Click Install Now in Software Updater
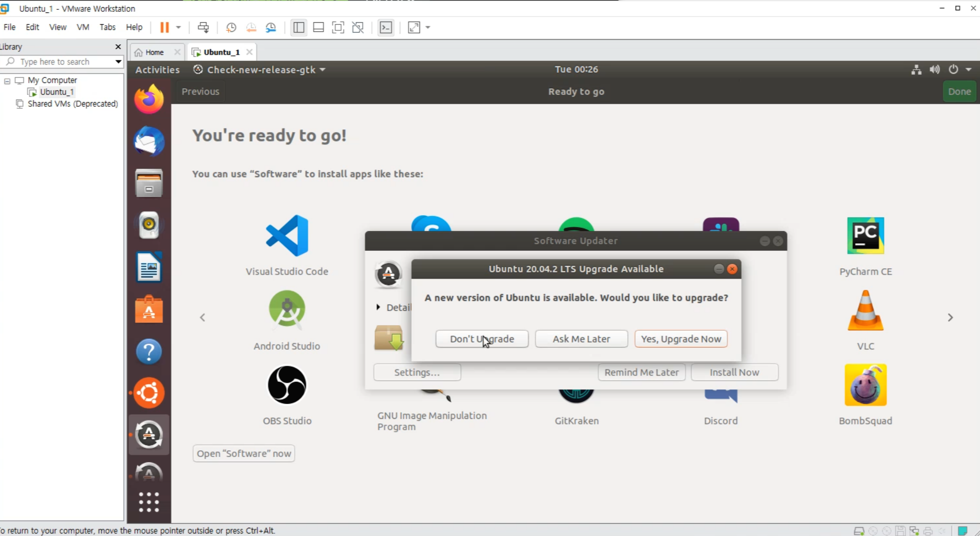This screenshot has height=536, width=980. (x=735, y=372)
